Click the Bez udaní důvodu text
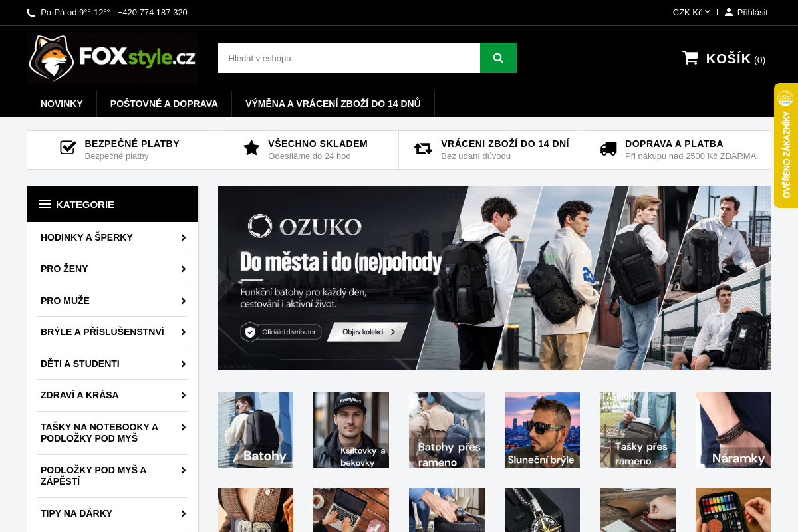This screenshot has height=532, width=798. click(475, 156)
